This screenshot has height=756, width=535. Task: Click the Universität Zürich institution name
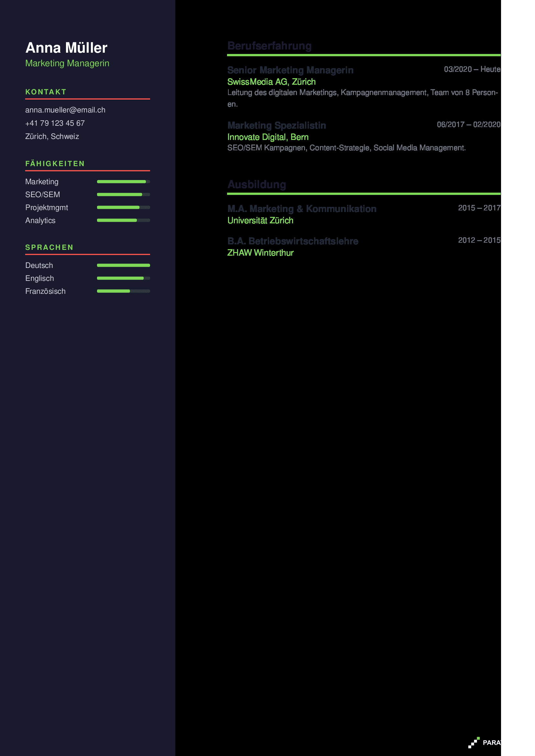(260, 220)
